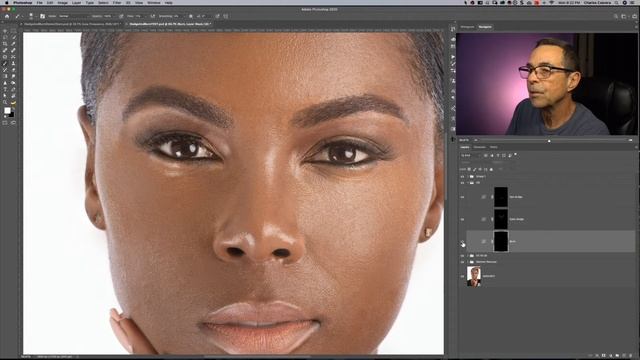
Task: Toggle pixel layer filter icon
Action: coord(486,156)
